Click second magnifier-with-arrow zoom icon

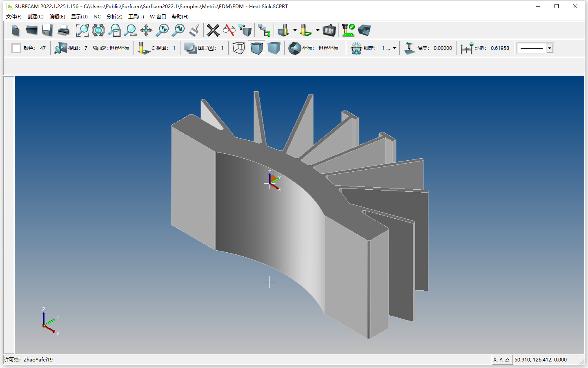pos(178,30)
